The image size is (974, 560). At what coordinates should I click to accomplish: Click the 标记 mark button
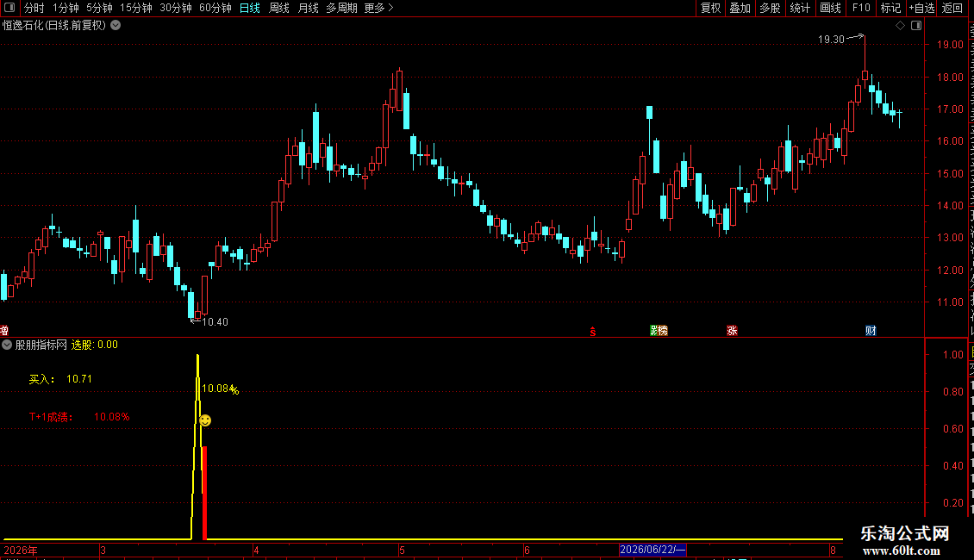[x=890, y=8]
